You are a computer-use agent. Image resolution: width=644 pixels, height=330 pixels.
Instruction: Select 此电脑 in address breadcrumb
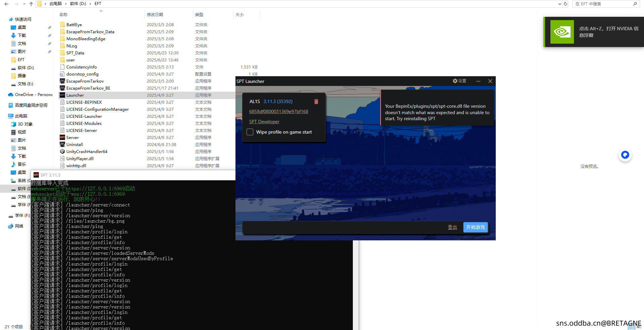tap(56, 4)
